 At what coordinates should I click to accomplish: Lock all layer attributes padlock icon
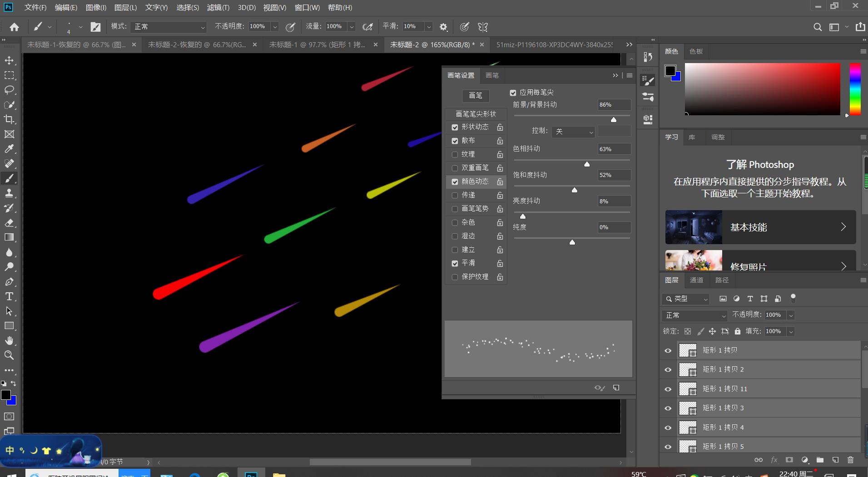738,331
